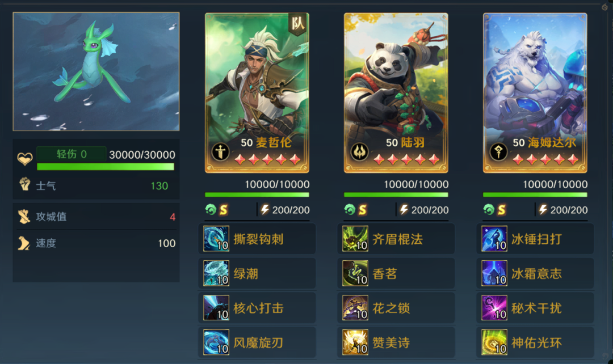
Task: Select the 秘术干扰 skill icon
Action: [x=494, y=308]
